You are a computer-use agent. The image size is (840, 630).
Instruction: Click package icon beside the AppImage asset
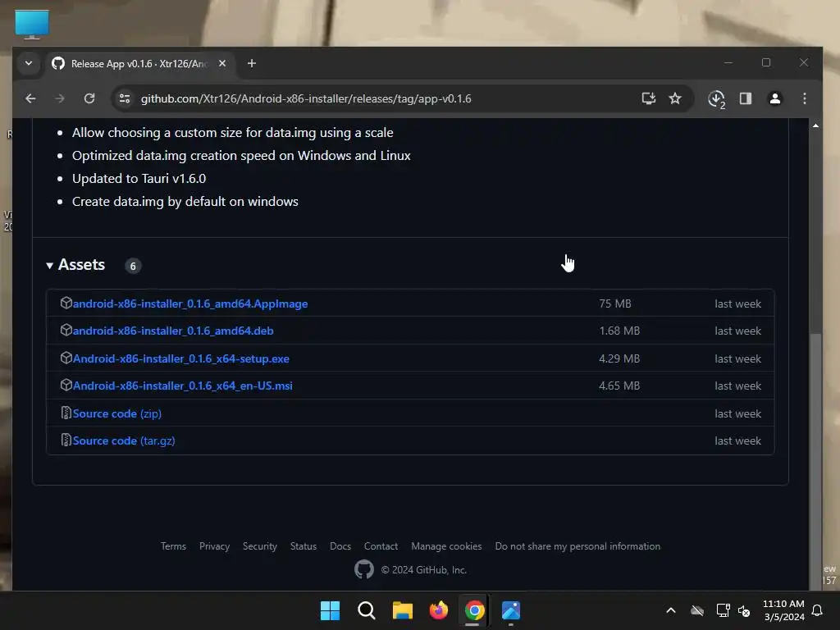(66, 304)
